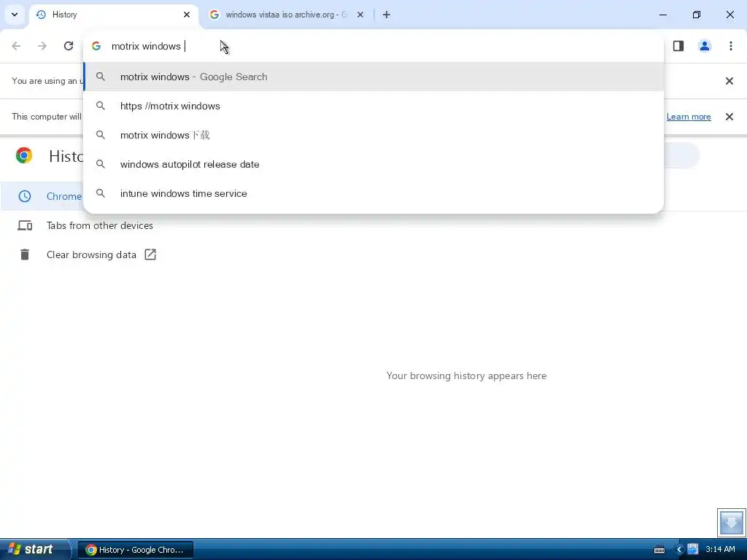Reload the page
Image resolution: width=747 pixels, height=560 pixels.
tap(69, 46)
